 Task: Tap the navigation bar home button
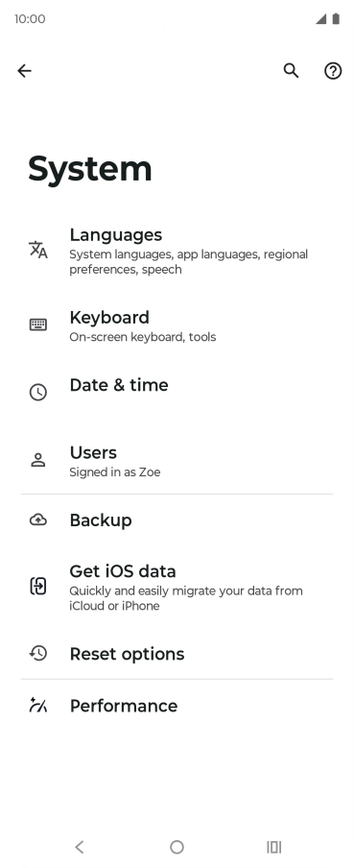pyautogui.click(x=177, y=847)
